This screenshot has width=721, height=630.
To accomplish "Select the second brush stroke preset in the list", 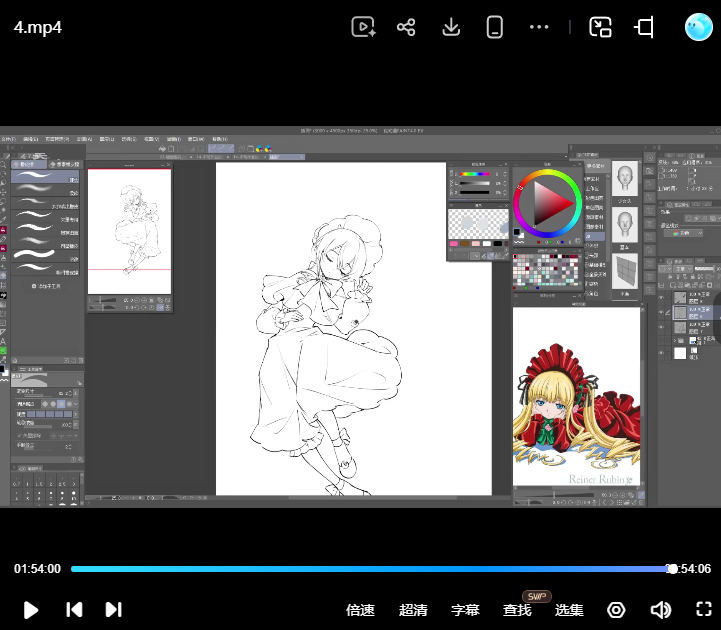I will coord(46,189).
